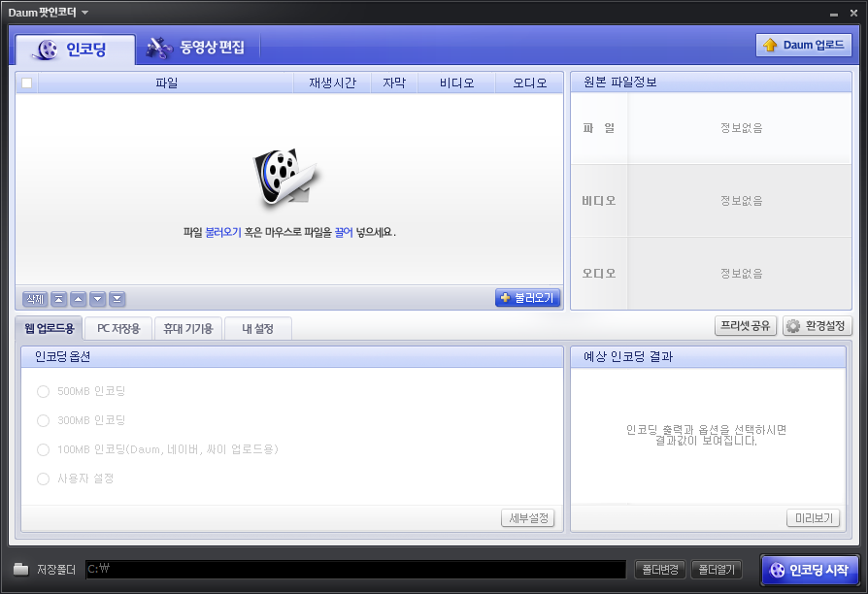Move item up arrow icon
Viewport: 868px width, 594px height.
coord(79,299)
